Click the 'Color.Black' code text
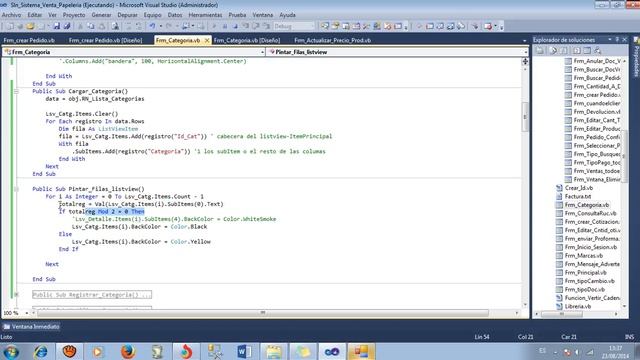The width and height of the screenshot is (640, 360). 189,227
